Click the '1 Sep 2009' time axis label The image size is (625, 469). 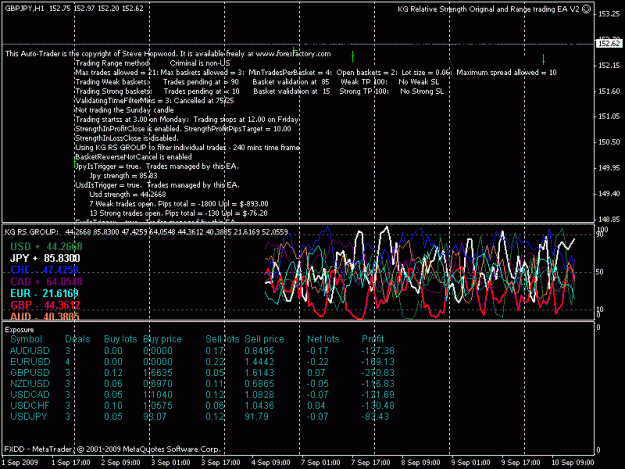tap(20, 463)
